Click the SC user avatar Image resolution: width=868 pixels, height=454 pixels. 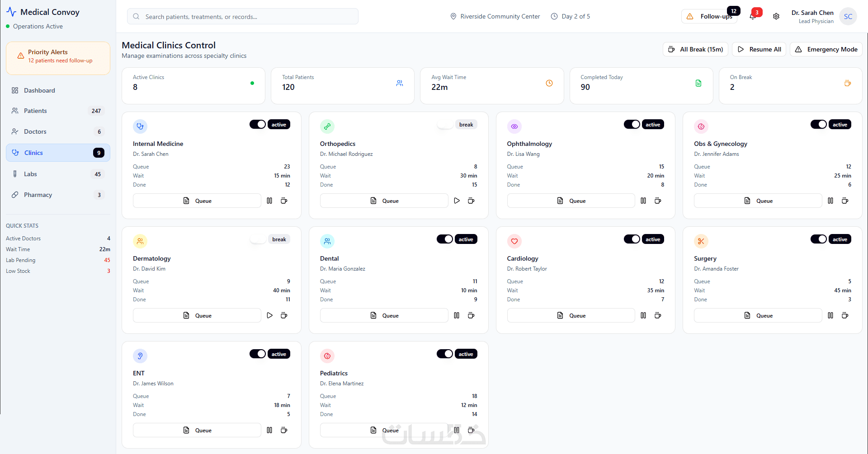tap(848, 16)
